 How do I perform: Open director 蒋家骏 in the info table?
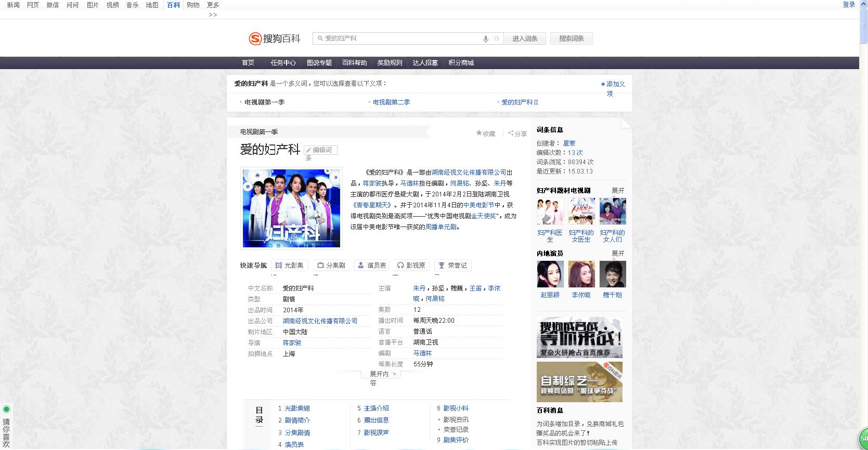(292, 343)
